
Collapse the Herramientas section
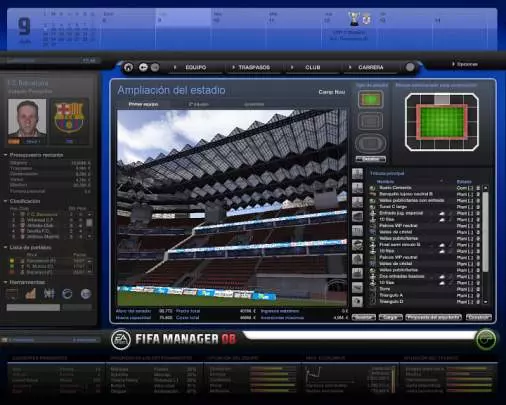(x=5, y=282)
